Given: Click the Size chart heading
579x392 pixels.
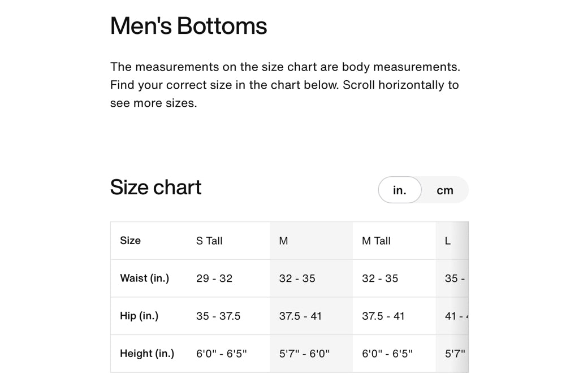Looking at the screenshot, I should (155, 187).
